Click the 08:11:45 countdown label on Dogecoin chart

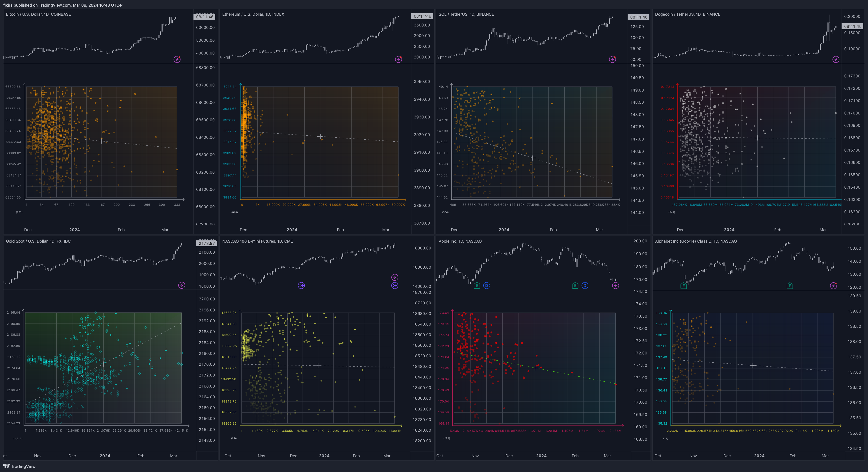coord(853,26)
